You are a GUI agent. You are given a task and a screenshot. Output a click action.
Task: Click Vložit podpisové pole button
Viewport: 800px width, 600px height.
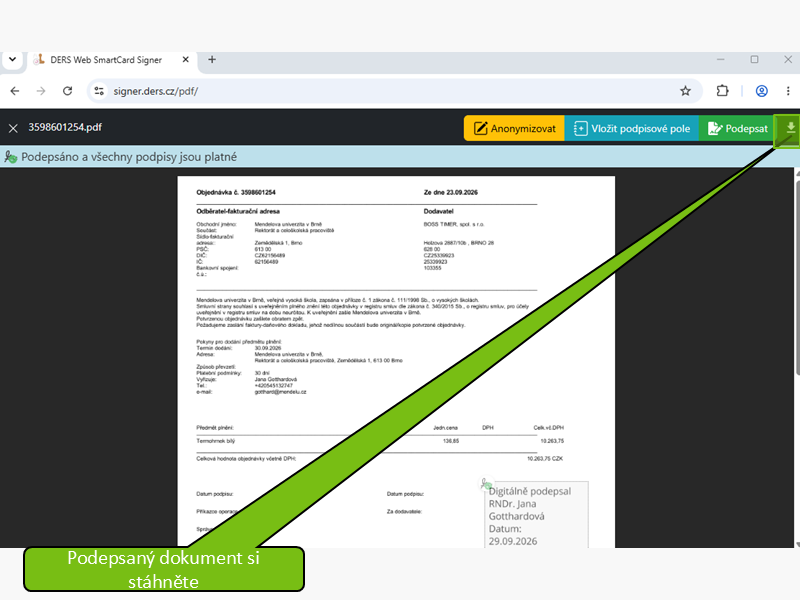coord(632,129)
